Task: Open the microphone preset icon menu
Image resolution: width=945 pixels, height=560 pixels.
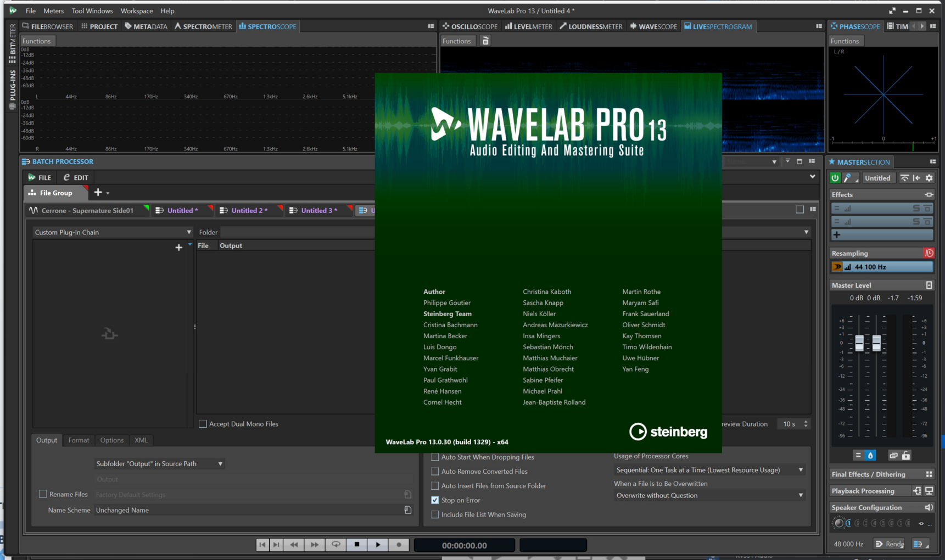Action: click(849, 178)
